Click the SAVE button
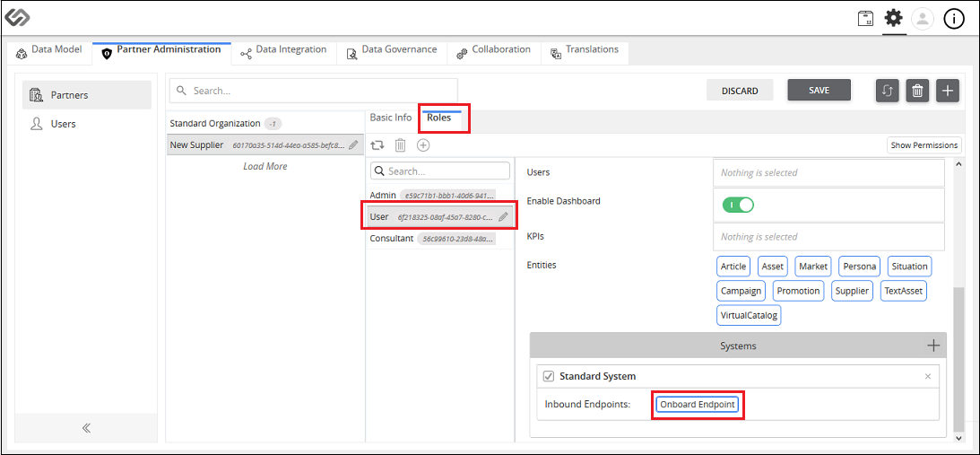Image resolution: width=980 pixels, height=455 pixels. (x=820, y=90)
